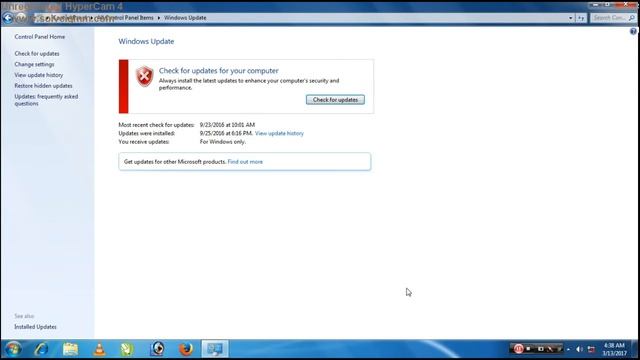Click the HyperCam stop recording square
Screen dimensions: 640x360
529,349
